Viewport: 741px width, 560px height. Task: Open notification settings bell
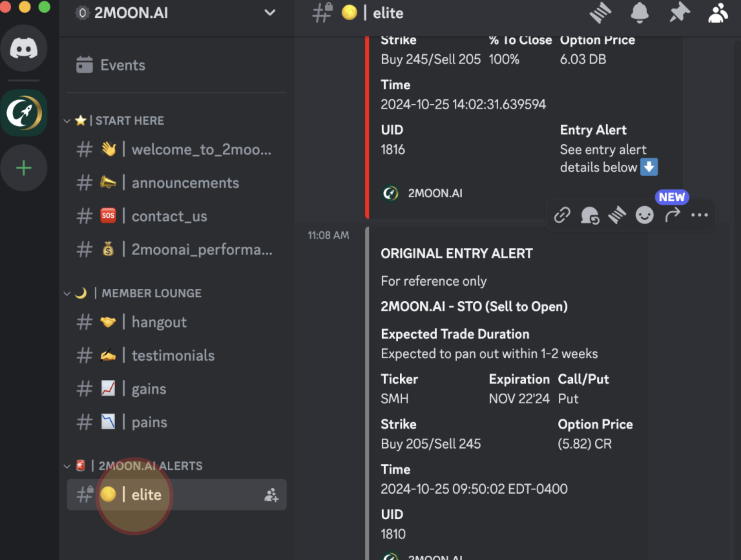pyautogui.click(x=639, y=13)
